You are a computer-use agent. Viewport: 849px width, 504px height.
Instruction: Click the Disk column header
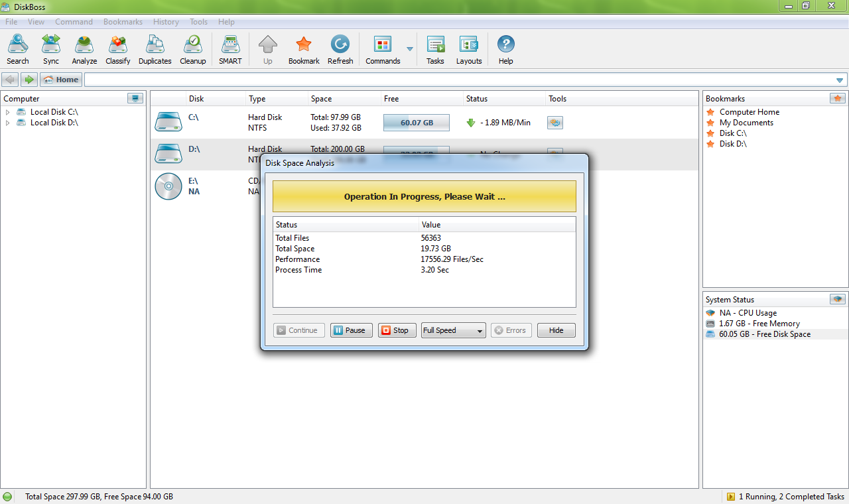click(x=215, y=99)
